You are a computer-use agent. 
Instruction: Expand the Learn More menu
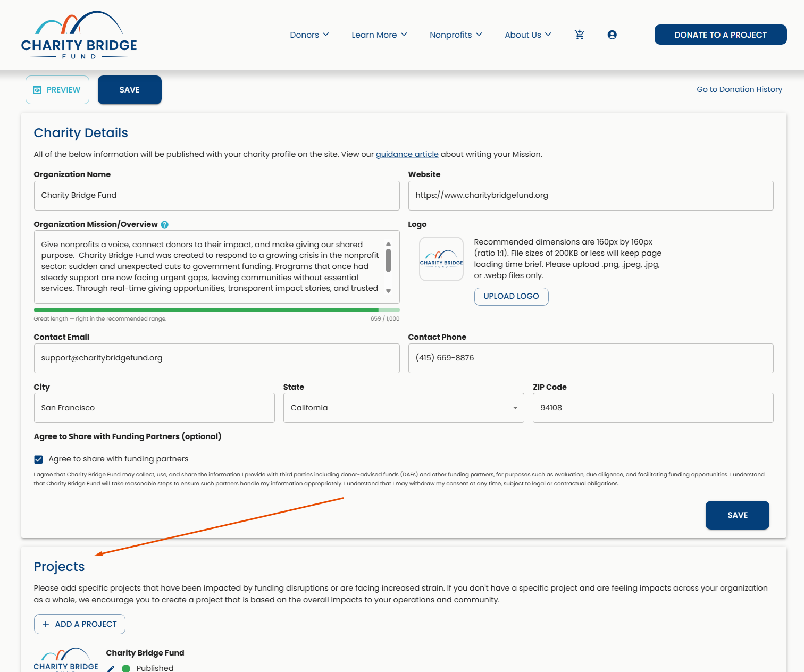point(379,35)
